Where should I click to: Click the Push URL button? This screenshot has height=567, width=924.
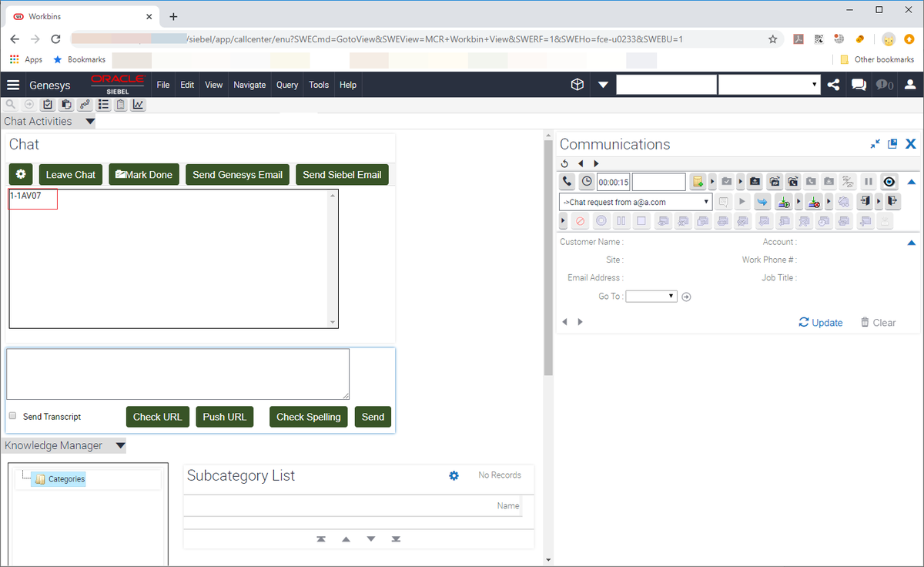tap(225, 417)
